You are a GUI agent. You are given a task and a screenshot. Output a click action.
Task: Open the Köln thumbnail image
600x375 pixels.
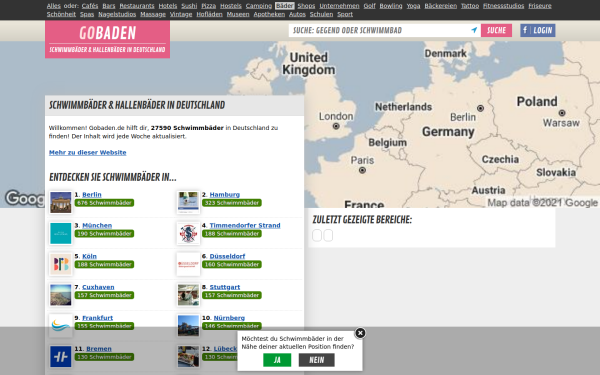pyautogui.click(x=60, y=264)
